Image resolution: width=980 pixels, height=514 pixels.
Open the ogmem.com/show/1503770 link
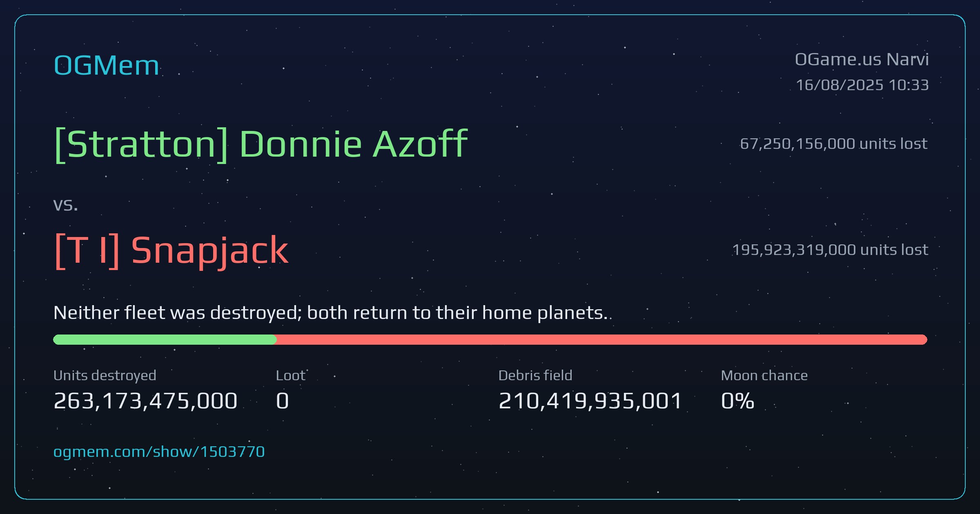click(x=159, y=452)
